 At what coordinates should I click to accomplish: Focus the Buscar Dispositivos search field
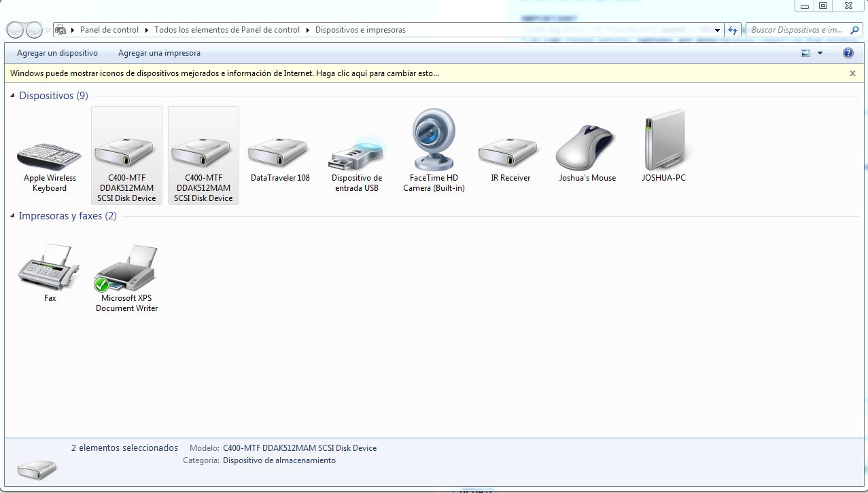point(796,30)
